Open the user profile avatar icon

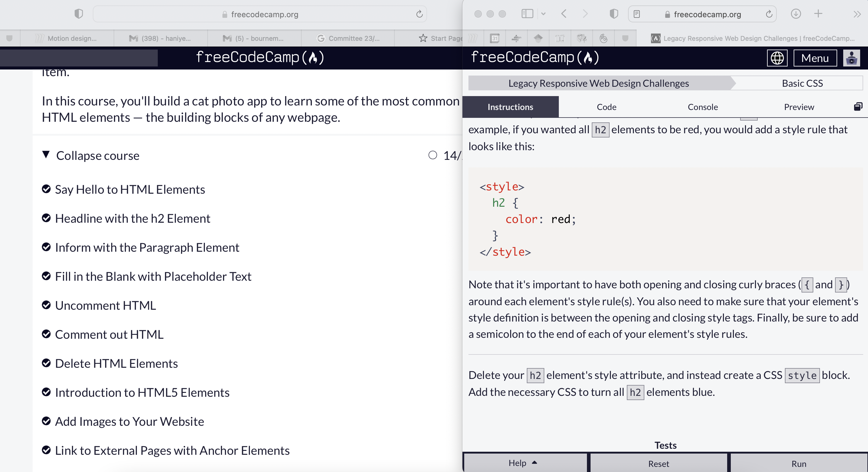click(851, 58)
